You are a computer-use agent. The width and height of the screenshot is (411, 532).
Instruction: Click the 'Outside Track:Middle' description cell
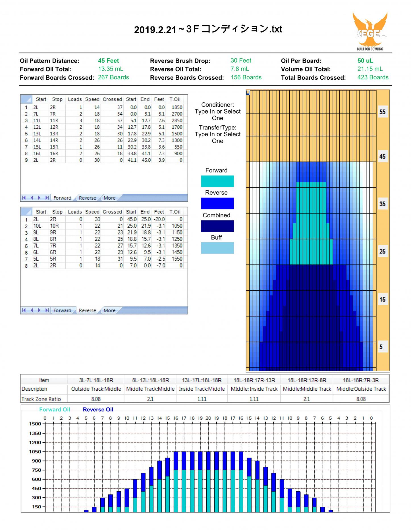[x=96, y=389]
